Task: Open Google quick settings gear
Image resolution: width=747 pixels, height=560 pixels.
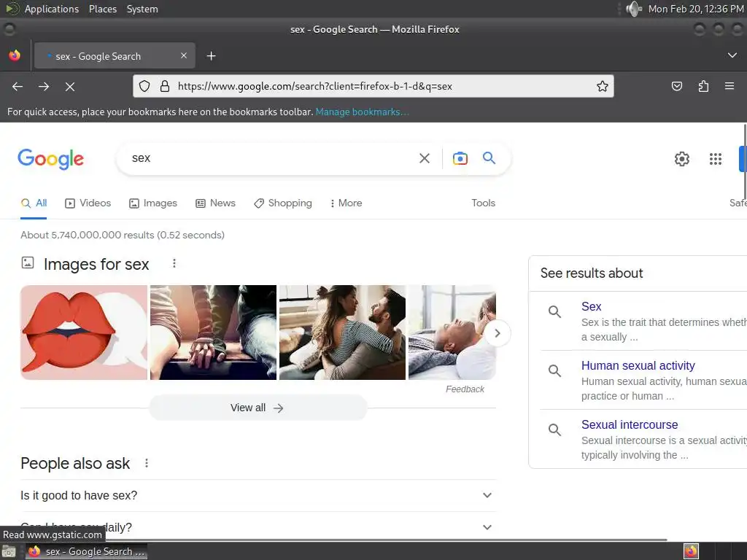Action: point(682,158)
